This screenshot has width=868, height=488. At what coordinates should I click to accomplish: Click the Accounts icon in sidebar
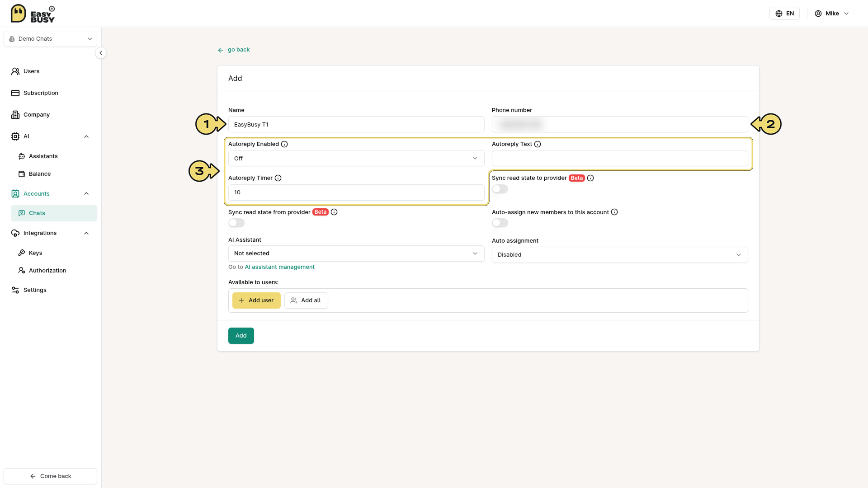coord(15,194)
